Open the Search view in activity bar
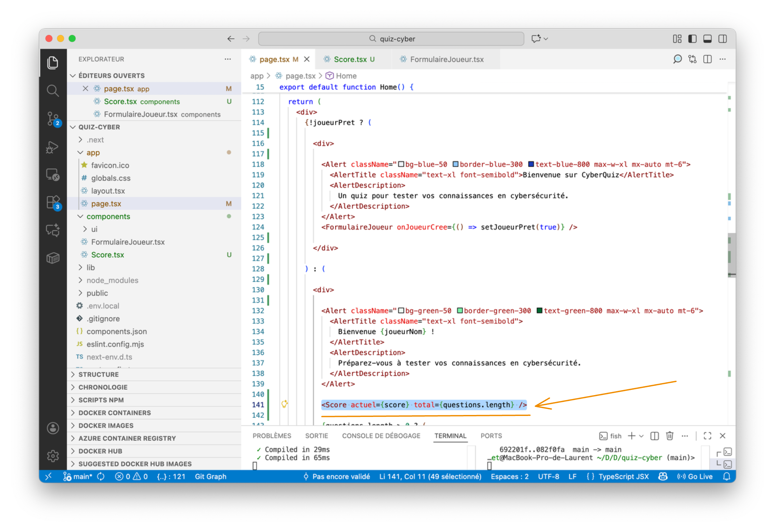This screenshot has height=532, width=775. click(53, 91)
